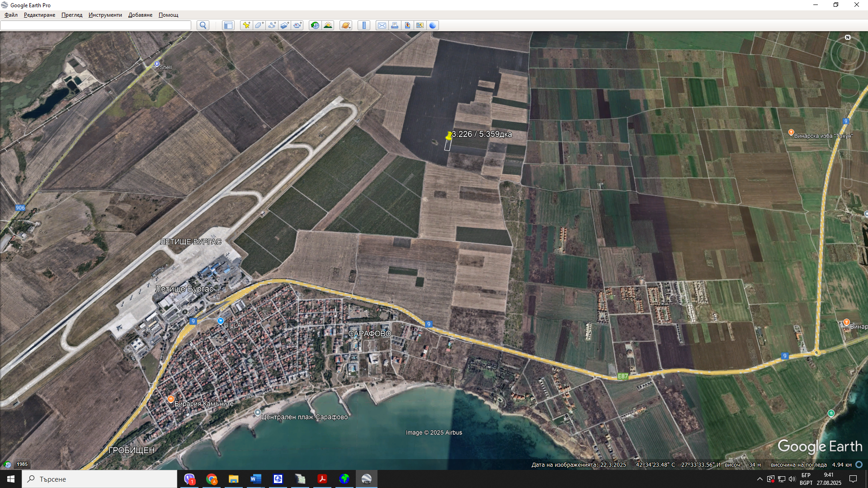Toggle sunlight across the landscape
Screen dimensions: 868x488
(x=328, y=25)
